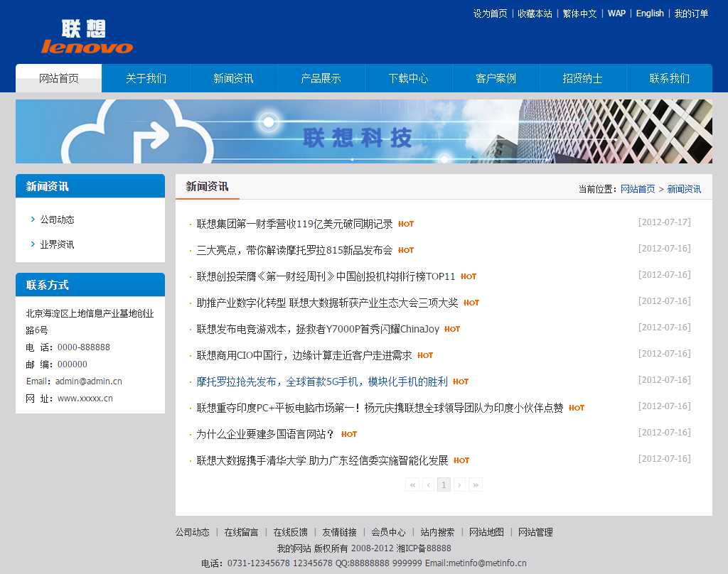Click next page pagination arrow
This screenshot has height=574, width=728.
click(x=459, y=484)
